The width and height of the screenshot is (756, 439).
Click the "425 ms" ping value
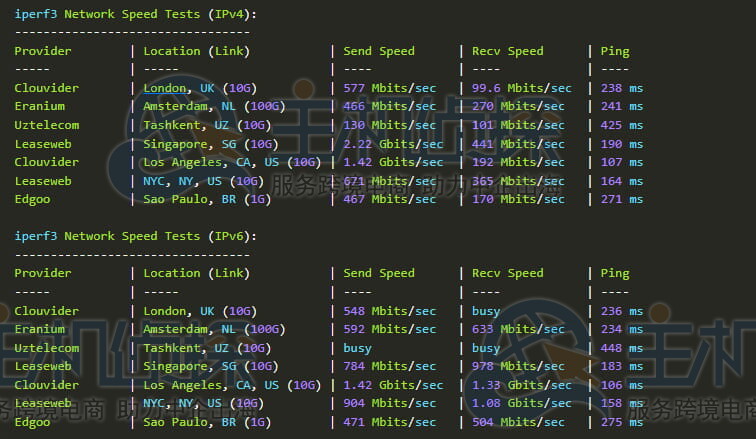622,125
